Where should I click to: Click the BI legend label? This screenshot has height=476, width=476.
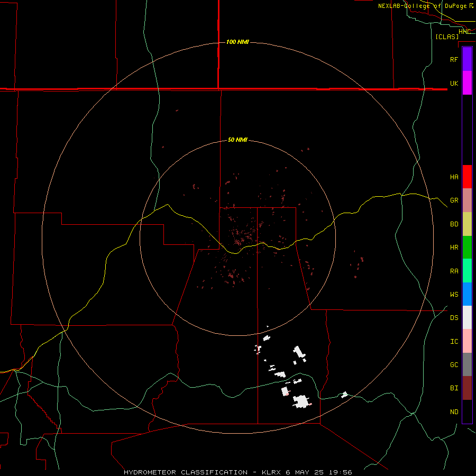click(454, 388)
